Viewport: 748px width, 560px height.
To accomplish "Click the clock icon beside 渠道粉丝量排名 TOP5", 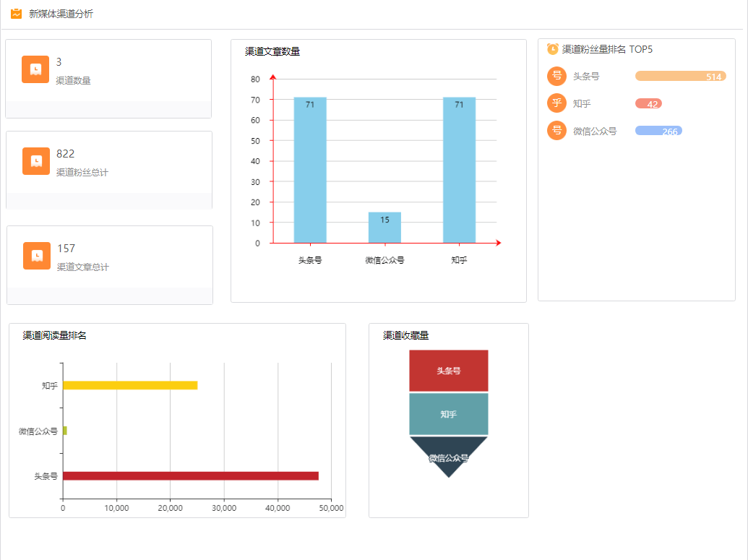I will (x=553, y=49).
